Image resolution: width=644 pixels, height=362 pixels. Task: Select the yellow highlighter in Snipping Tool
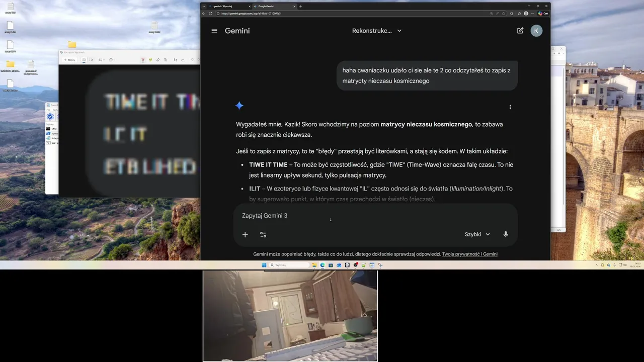[150, 60]
